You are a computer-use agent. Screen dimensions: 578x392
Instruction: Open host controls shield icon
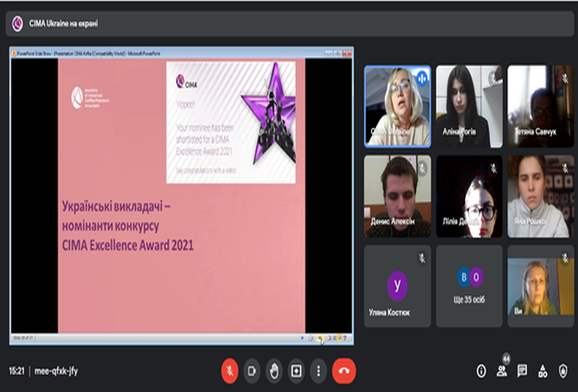563,371
